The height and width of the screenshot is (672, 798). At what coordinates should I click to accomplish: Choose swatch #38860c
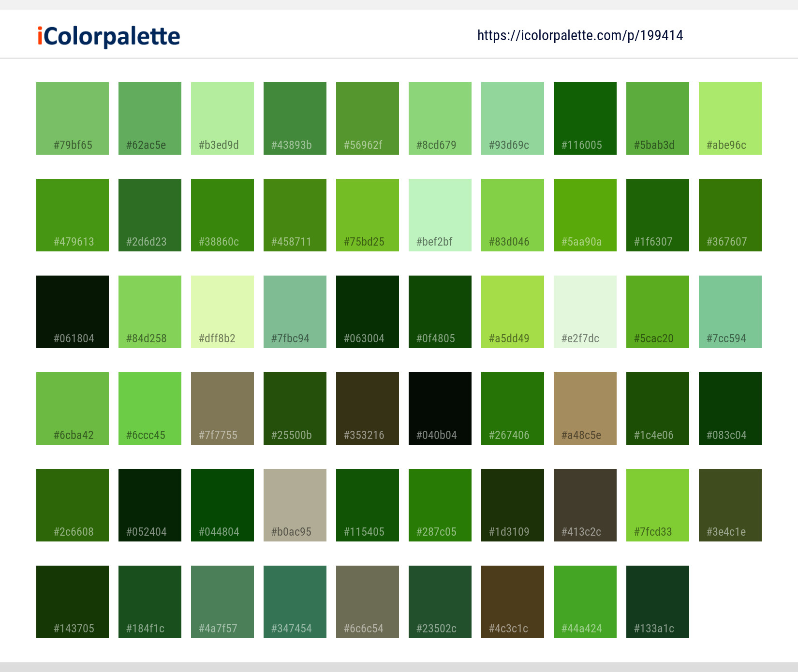click(x=222, y=215)
